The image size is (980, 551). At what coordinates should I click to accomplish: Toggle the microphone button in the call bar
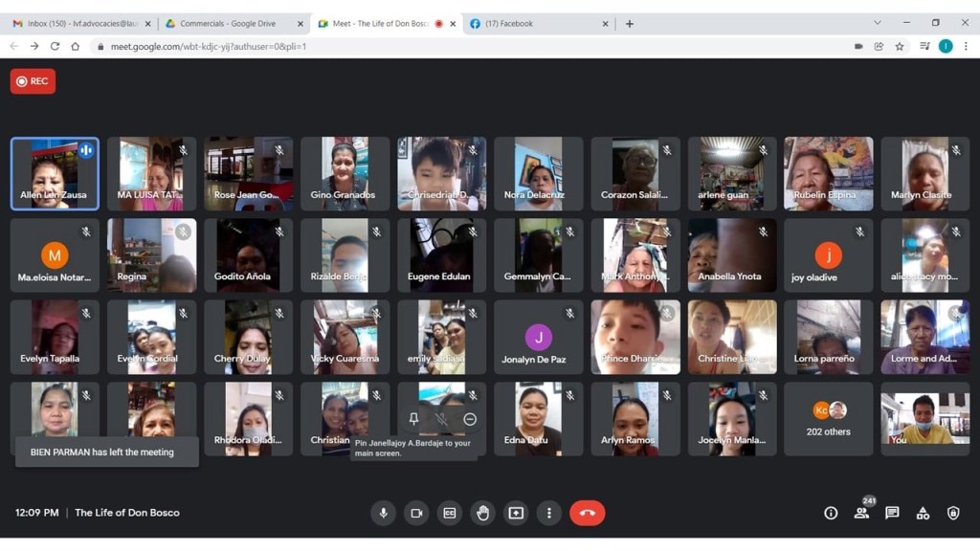coord(383,513)
